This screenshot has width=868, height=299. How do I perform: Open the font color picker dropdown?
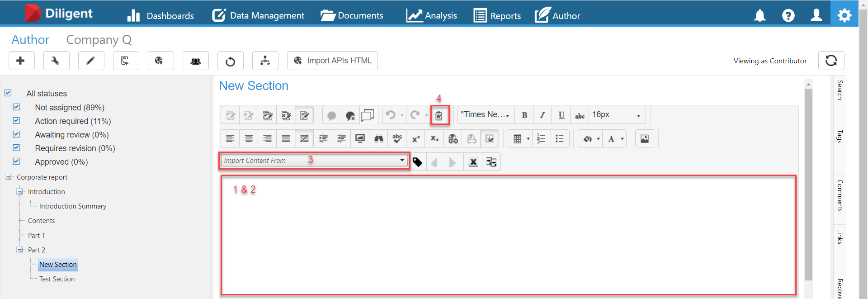[x=623, y=139]
